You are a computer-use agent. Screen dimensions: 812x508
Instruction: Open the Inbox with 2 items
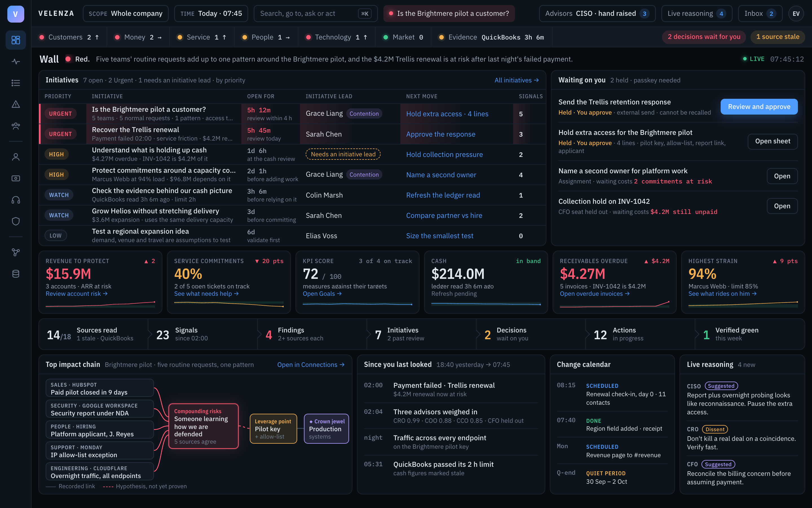[760, 14]
